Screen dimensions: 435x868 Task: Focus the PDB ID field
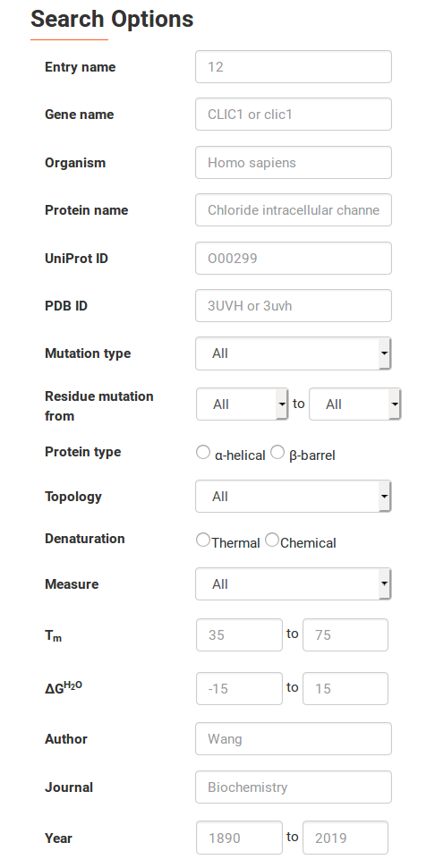(294, 305)
